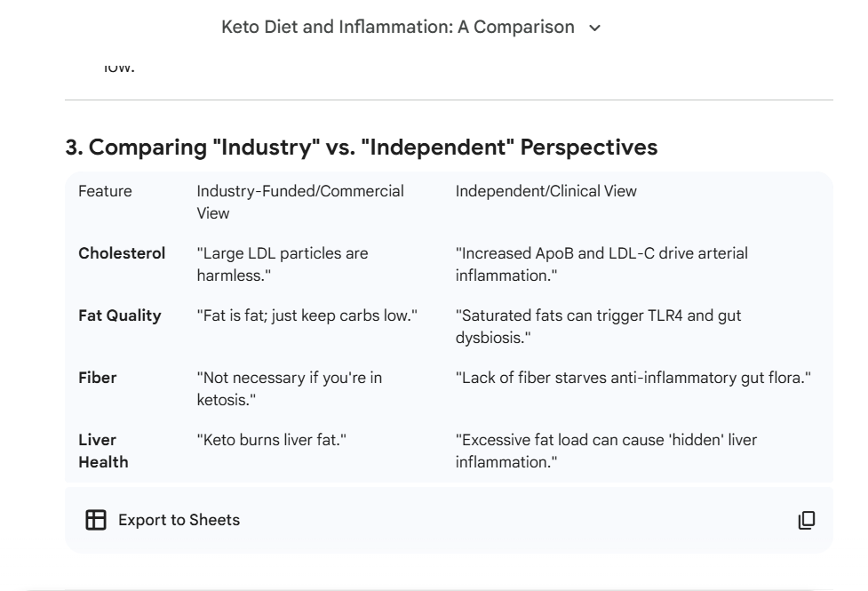This screenshot has width=868, height=591.
Task: Select the "Independent/Clinical View" column header
Action: point(545,191)
